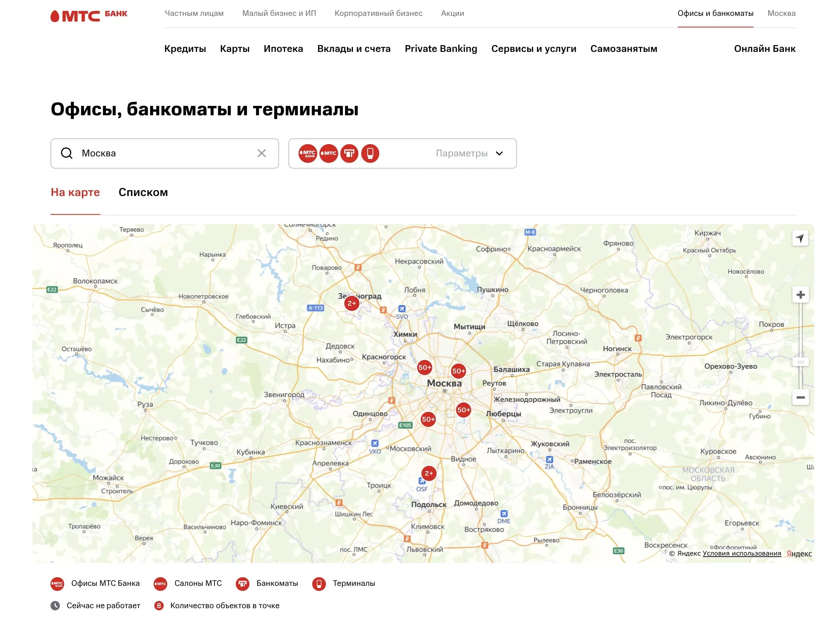Click the Москва city label on map

click(x=444, y=383)
